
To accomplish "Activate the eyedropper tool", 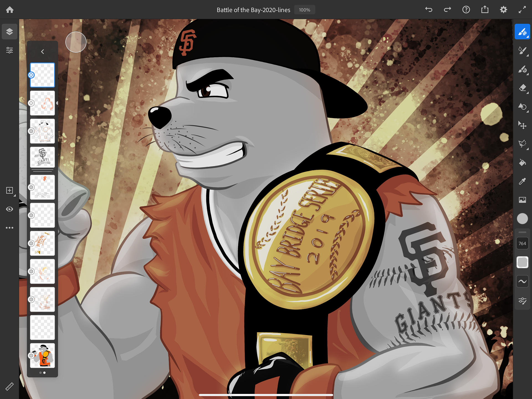I will click(x=522, y=181).
